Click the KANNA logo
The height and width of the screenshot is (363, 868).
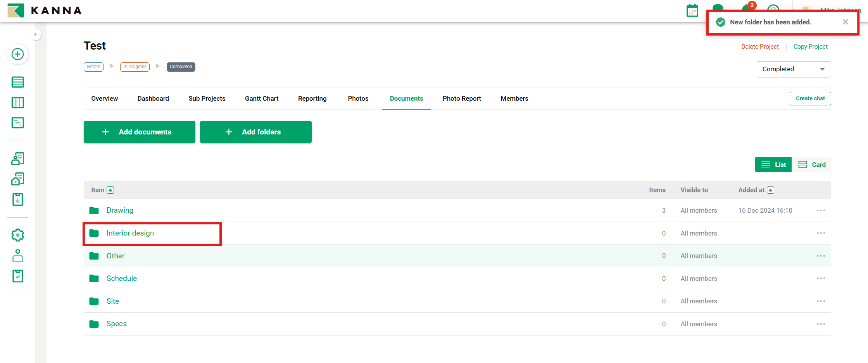click(45, 10)
